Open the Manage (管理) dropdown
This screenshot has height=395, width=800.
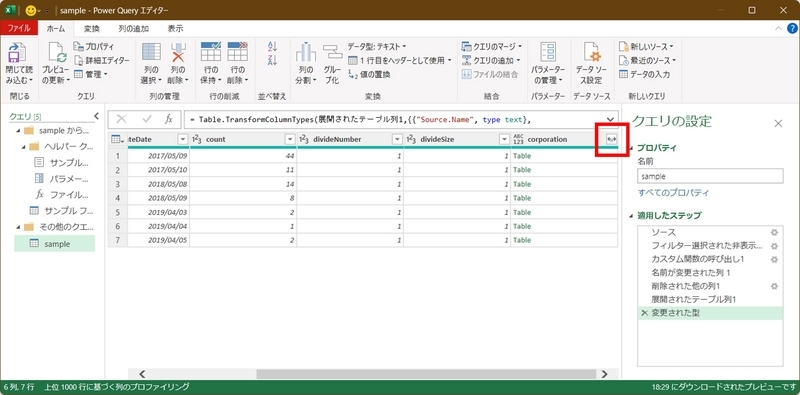(x=91, y=74)
